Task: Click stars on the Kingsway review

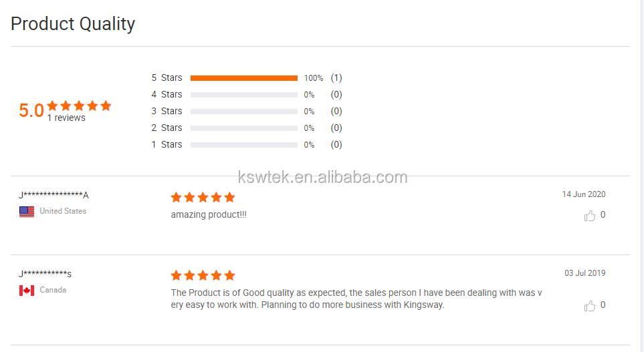Action: (x=203, y=275)
